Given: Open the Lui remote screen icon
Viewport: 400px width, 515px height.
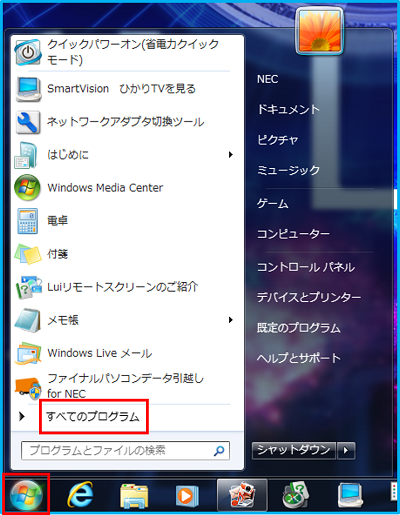Looking at the screenshot, I should [28, 287].
